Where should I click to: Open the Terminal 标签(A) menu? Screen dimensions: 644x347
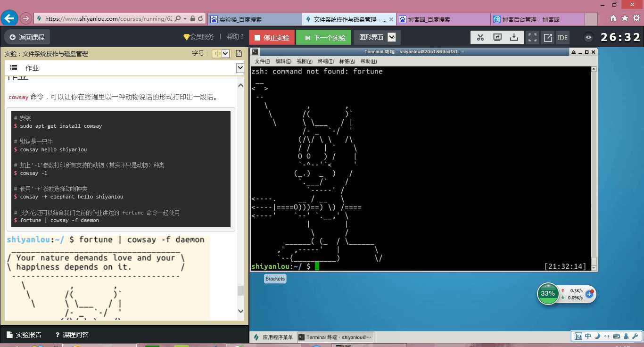click(347, 61)
